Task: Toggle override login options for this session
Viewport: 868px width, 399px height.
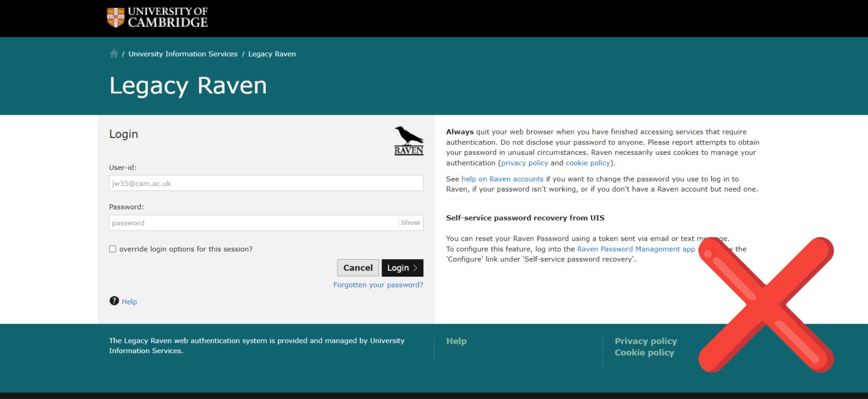Action: 113,249
